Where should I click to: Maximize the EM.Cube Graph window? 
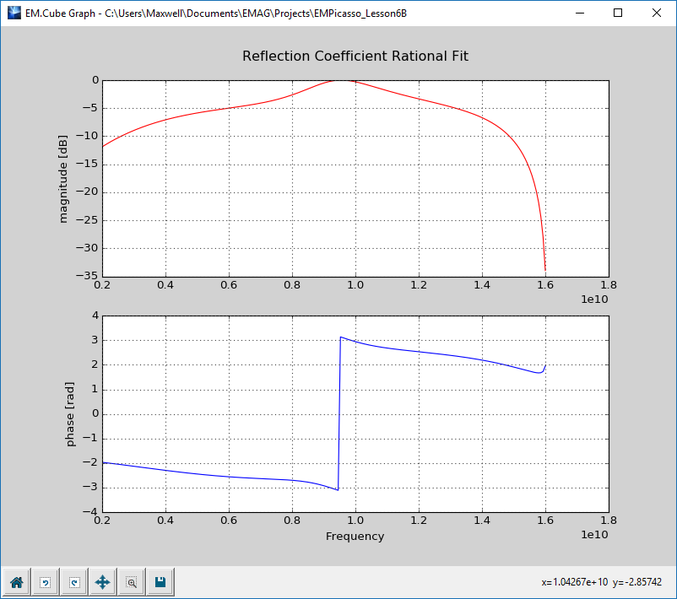[618, 13]
